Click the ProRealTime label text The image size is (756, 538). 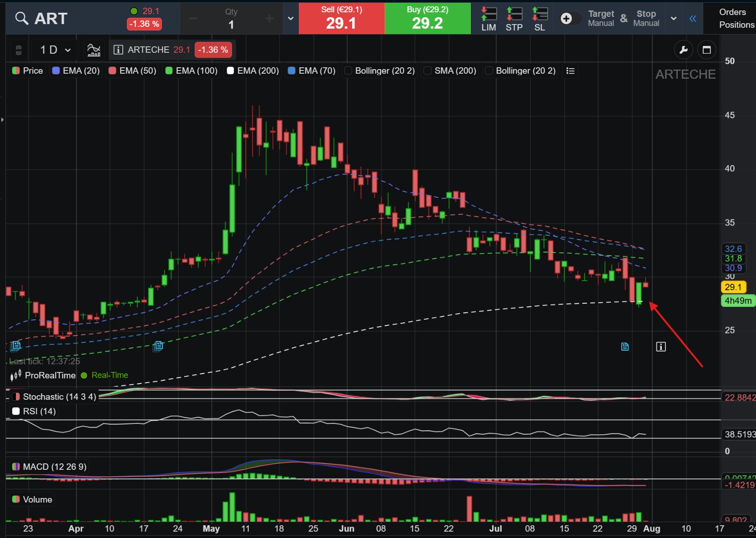[x=50, y=375]
